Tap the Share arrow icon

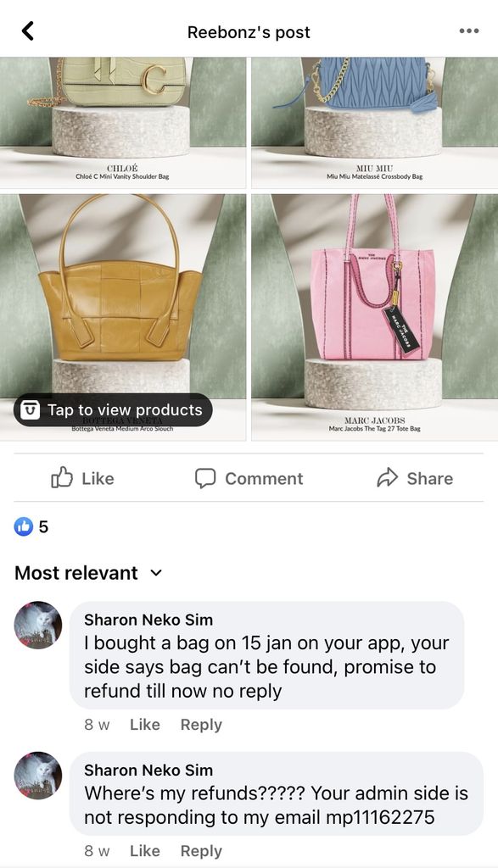pos(387,478)
